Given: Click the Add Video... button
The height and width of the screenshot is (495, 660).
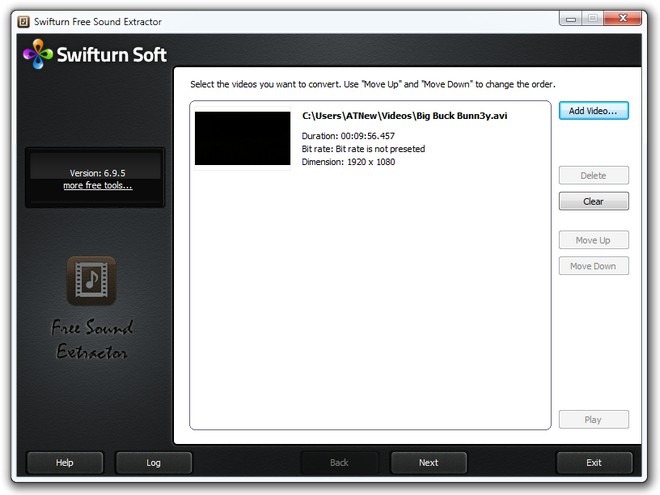Looking at the screenshot, I should point(593,111).
